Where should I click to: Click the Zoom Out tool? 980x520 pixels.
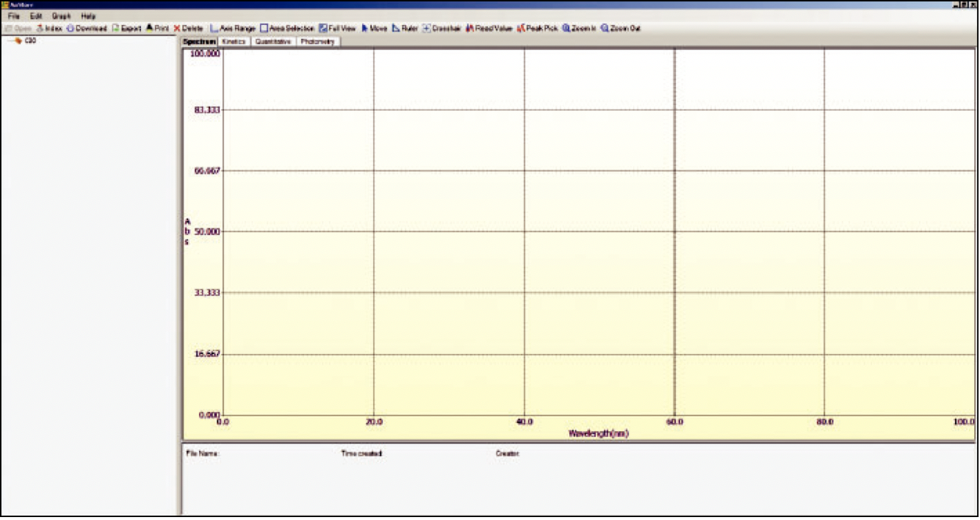(x=621, y=29)
